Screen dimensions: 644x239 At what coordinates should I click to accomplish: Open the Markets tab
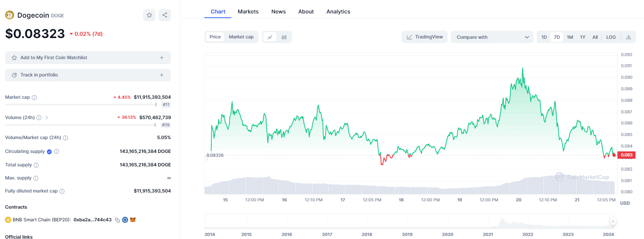[x=248, y=12]
